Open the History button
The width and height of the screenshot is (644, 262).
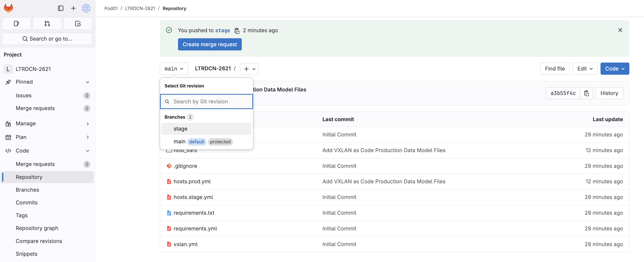pyautogui.click(x=609, y=93)
